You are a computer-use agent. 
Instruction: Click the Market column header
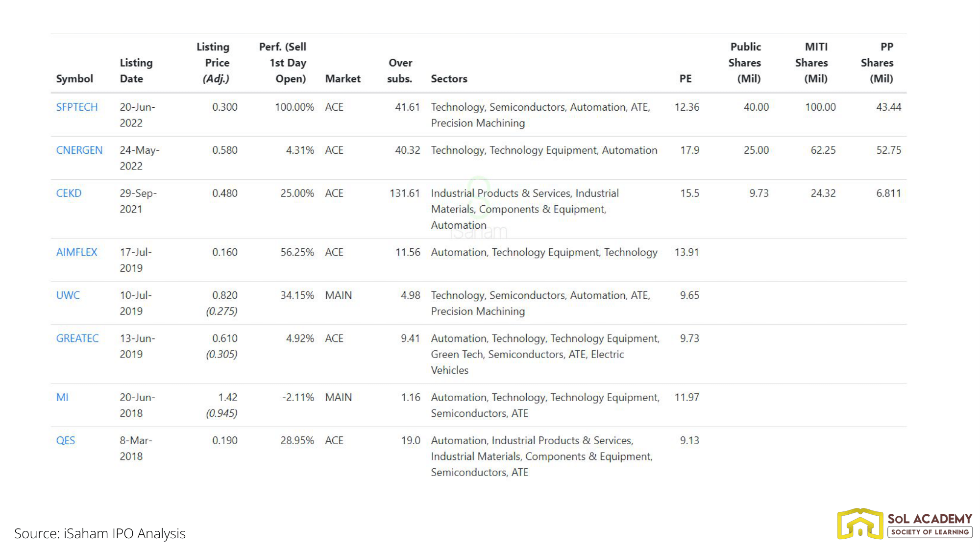343,79
